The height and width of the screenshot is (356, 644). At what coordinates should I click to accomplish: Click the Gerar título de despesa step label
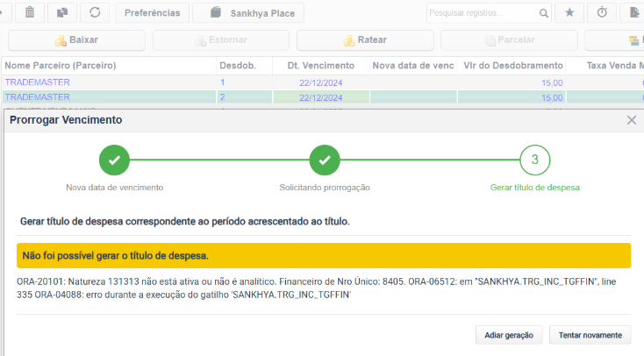pyautogui.click(x=534, y=188)
